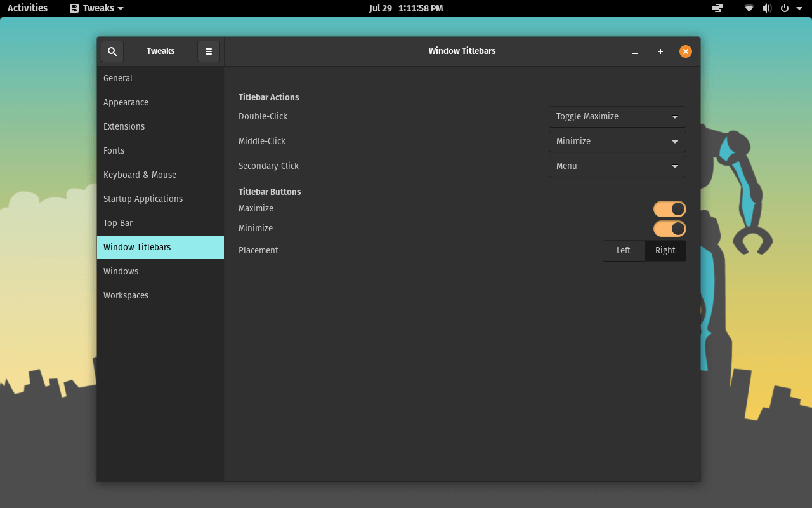Image resolution: width=812 pixels, height=508 pixels.
Task: Expand the system status chevron menu
Action: pyautogui.click(x=799, y=8)
